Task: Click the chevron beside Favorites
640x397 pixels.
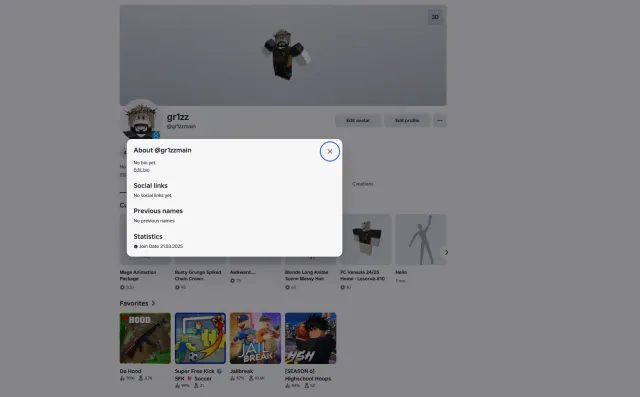Action: 153,303
